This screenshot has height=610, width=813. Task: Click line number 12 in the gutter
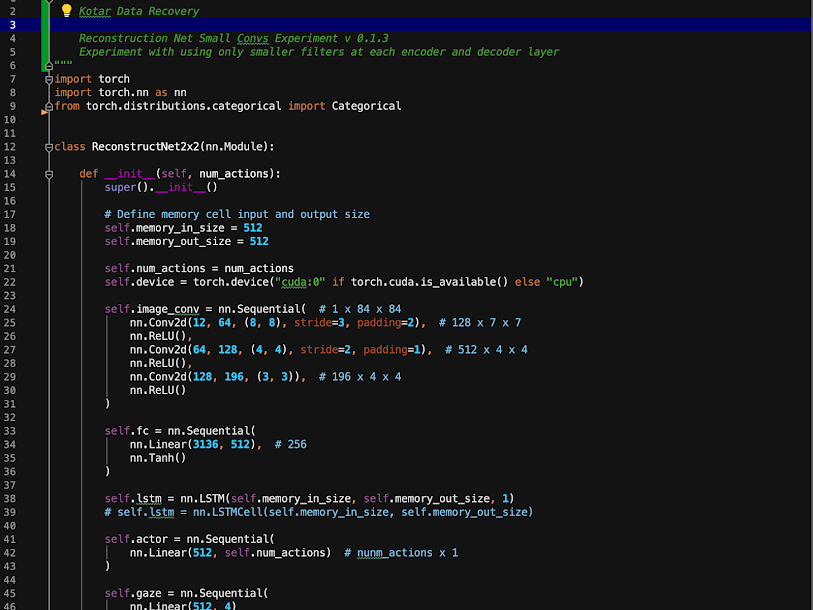coord(10,147)
